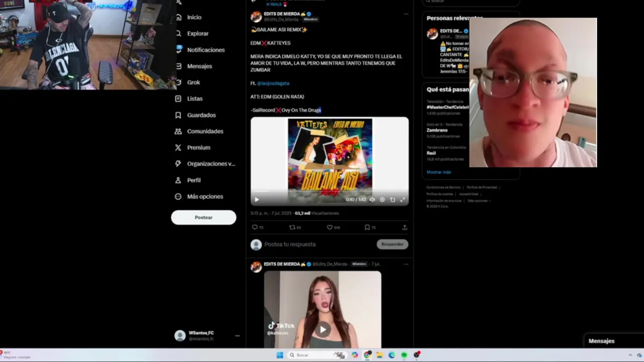Open the weather widget on the taskbar
Viewport: 644px width, 362px height.
16,355
